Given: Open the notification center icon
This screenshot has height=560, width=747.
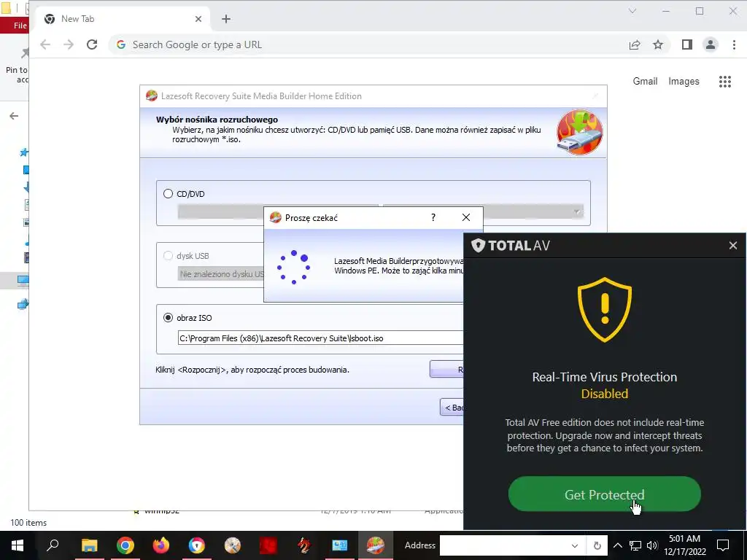Looking at the screenshot, I should [723, 545].
